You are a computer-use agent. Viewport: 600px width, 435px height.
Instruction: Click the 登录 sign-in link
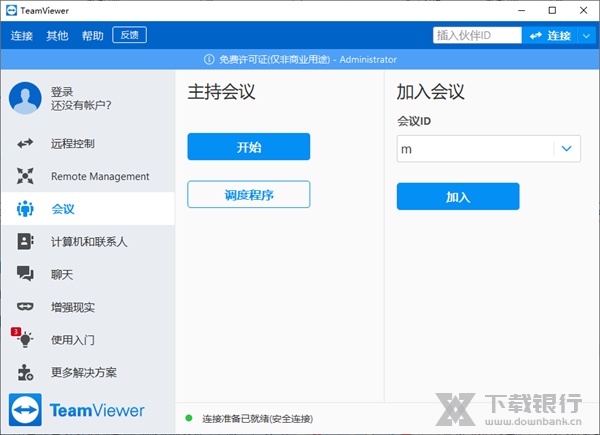coord(62,92)
